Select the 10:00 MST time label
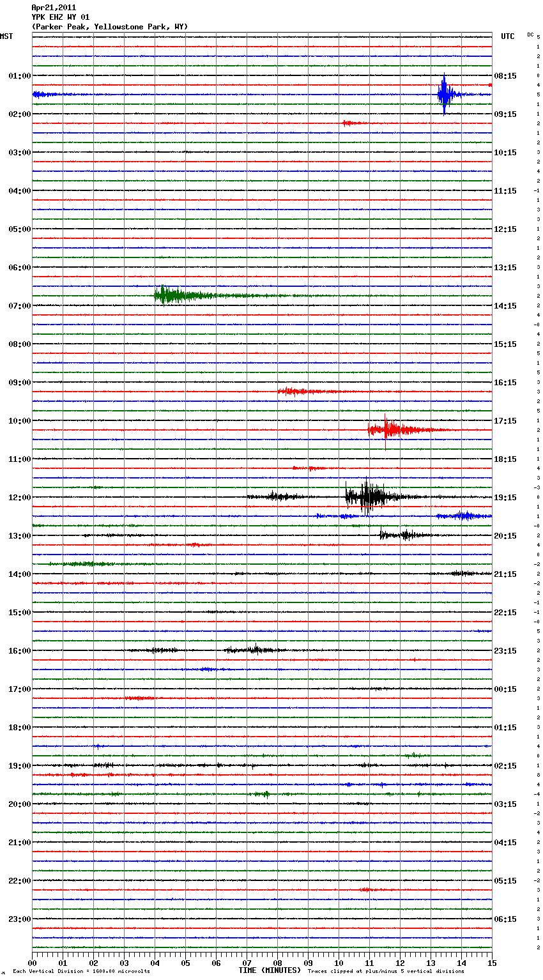This screenshot has width=543, height=980. coord(20,421)
